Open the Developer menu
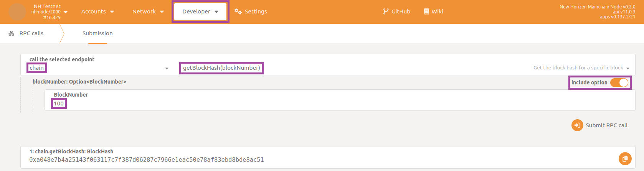The height and width of the screenshot is (171, 644). (200, 12)
